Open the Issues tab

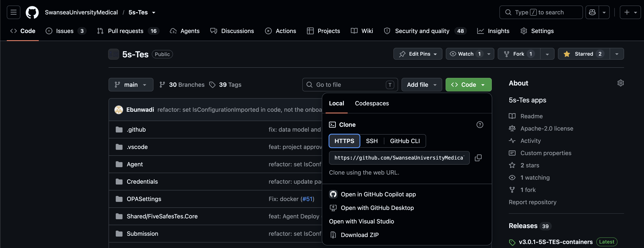[x=66, y=31]
